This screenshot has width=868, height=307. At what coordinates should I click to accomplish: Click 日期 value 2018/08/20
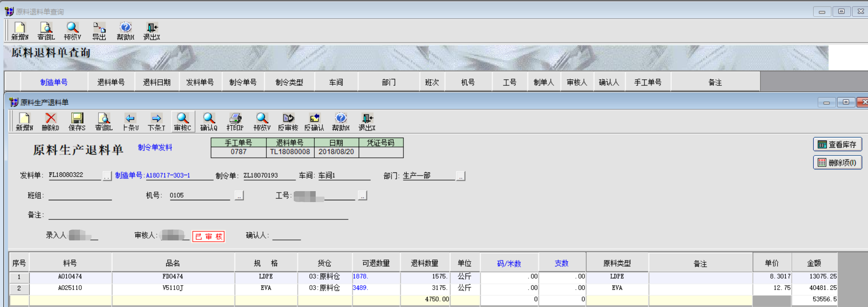pyautogui.click(x=336, y=152)
